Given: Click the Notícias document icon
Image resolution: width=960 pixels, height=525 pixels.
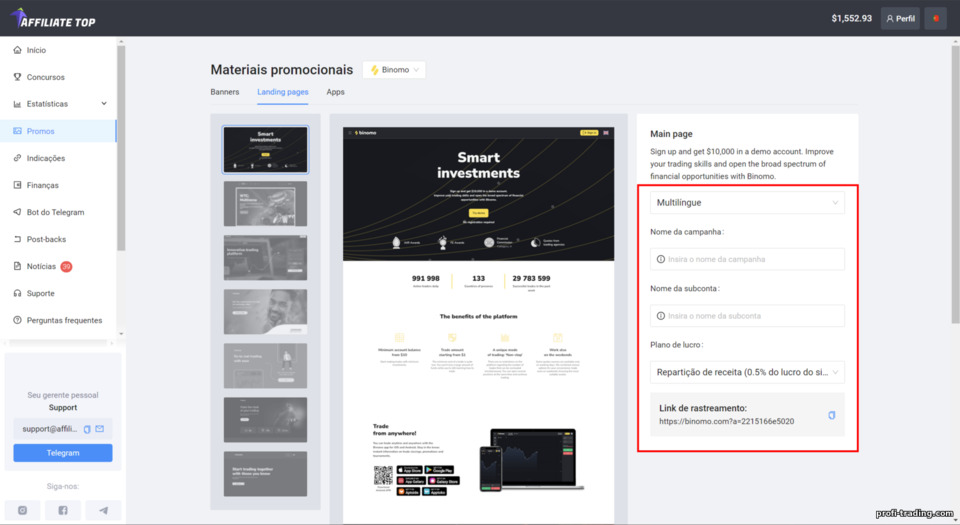Looking at the screenshot, I should pos(17,266).
